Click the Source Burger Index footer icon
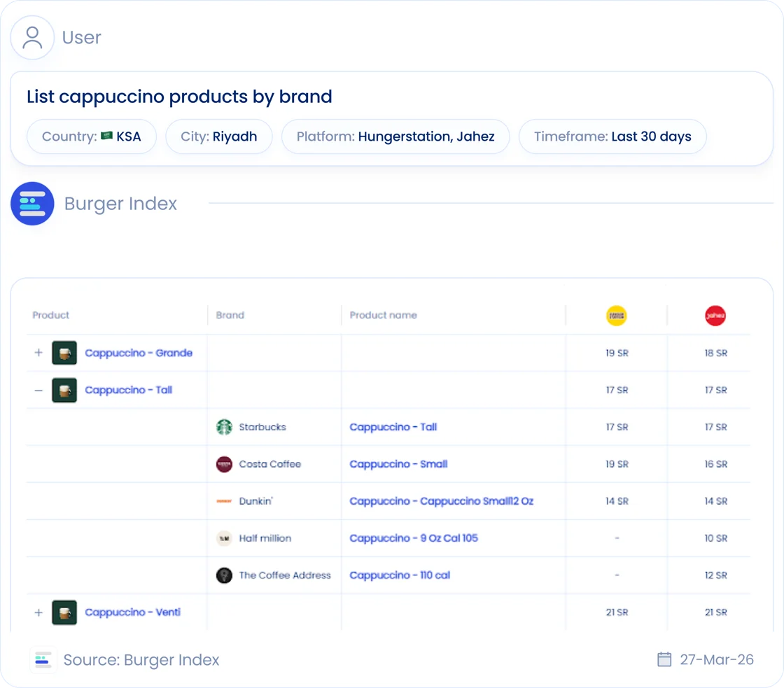Image resolution: width=784 pixels, height=688 pixels. pyautogui.click(x=43, y=660)
